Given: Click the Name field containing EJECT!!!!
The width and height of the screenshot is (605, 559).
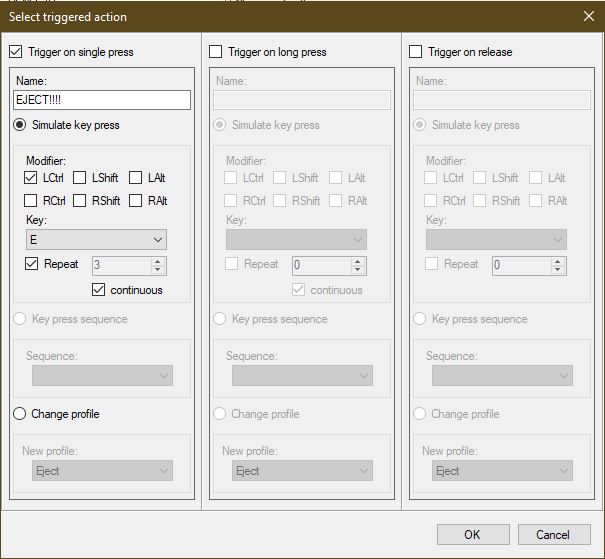Looking at the screenshot, I should 102,100.
